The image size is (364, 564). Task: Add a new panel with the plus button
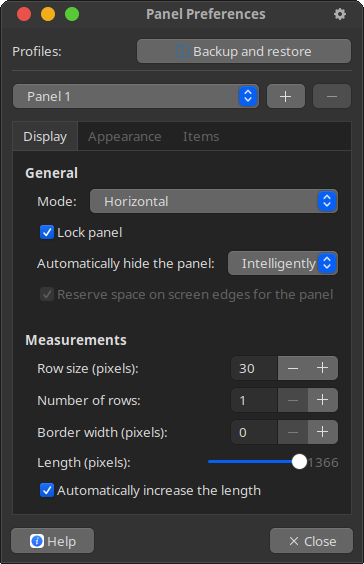click(x=286, y=96)
